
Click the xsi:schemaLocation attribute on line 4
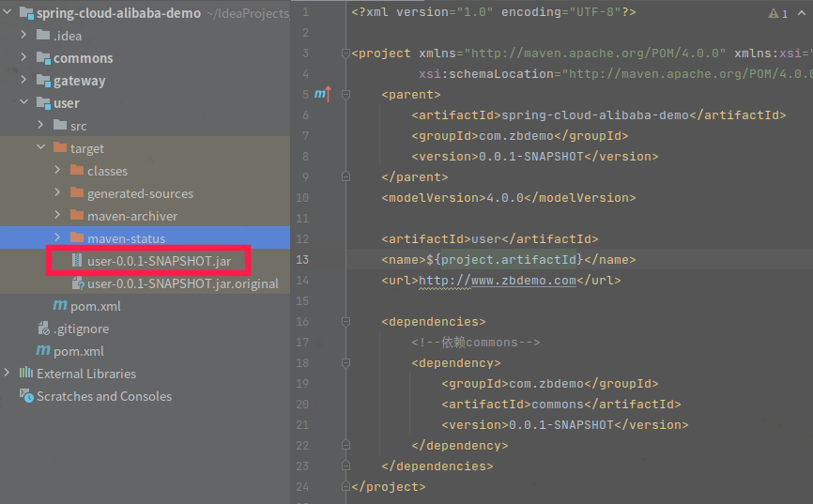coord(486,73)
